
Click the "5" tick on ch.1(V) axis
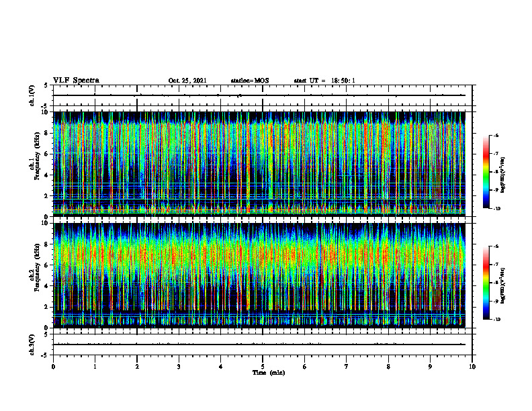[47, 85]
